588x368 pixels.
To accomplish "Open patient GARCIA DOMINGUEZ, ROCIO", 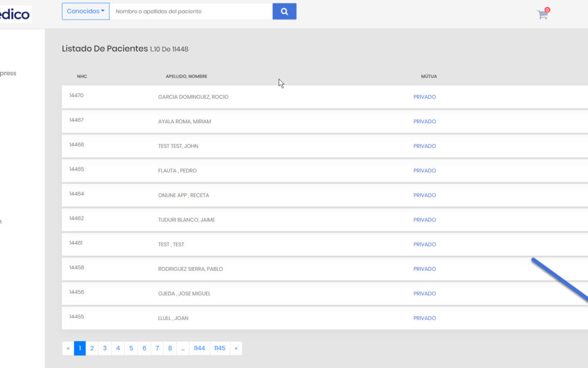I will [x=193, y=97].
